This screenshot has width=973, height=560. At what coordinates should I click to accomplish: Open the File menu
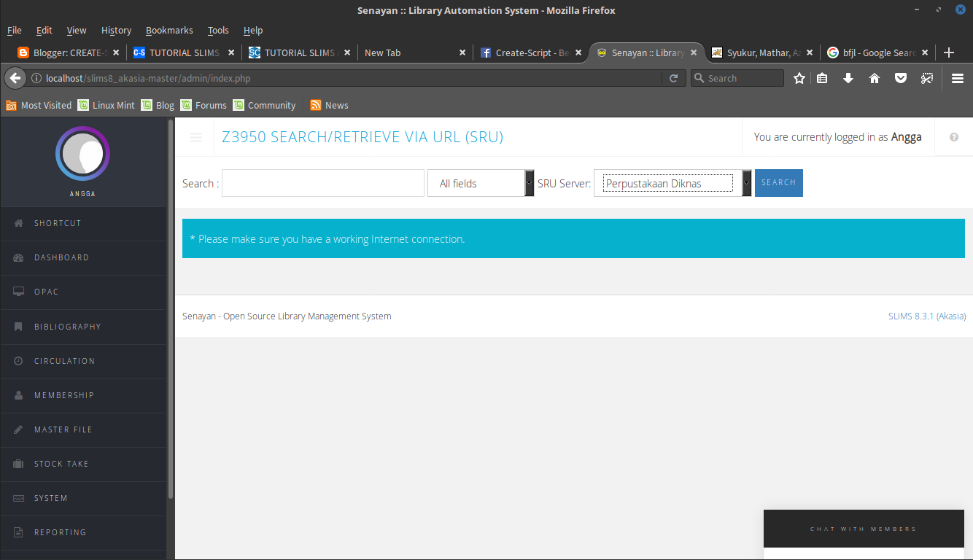pos(15,30)
